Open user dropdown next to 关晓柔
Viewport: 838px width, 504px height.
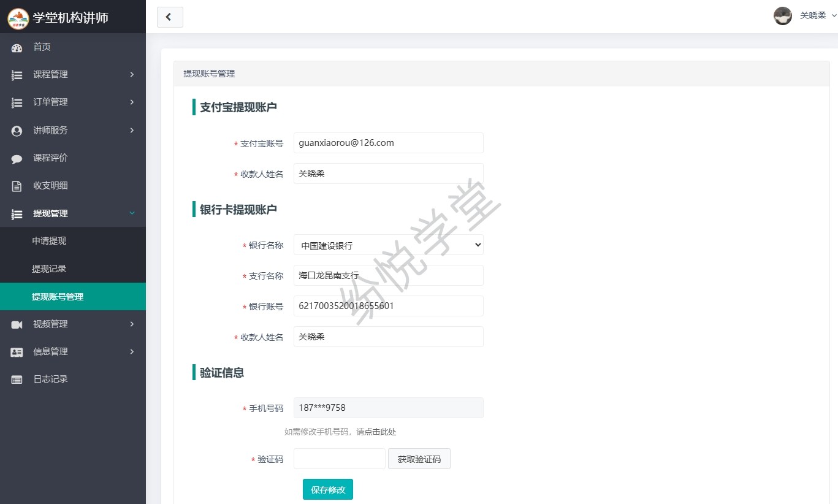(833, 16)
